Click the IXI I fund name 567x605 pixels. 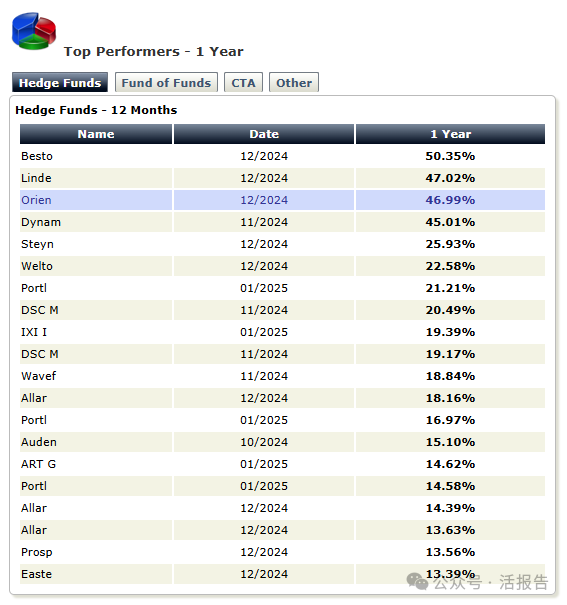click(x=34, y=332)
